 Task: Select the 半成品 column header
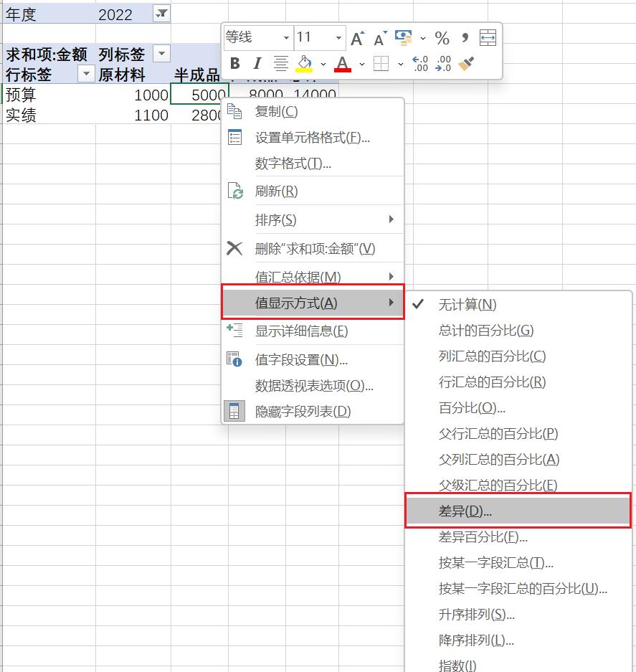point(196,74)
